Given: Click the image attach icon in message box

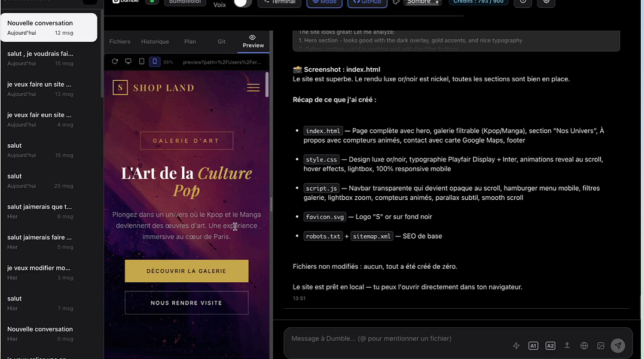Looking at the screenshot, I should [x=601, y=346].
